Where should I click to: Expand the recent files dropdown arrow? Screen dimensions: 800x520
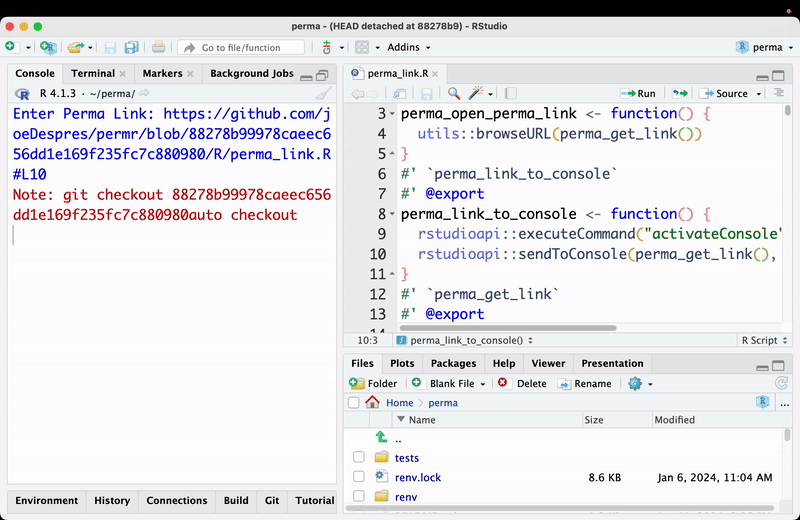(90, 47)
